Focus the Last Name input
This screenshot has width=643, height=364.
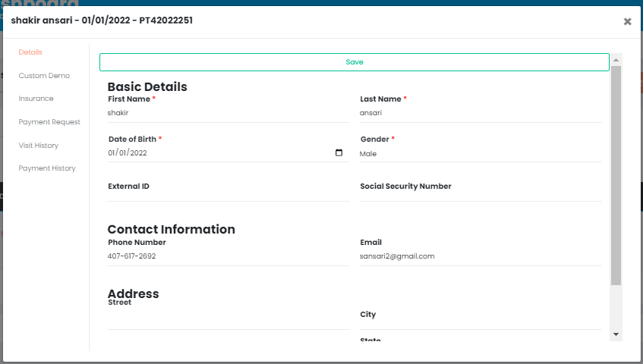pyautogui.click(x=480, y=113)
